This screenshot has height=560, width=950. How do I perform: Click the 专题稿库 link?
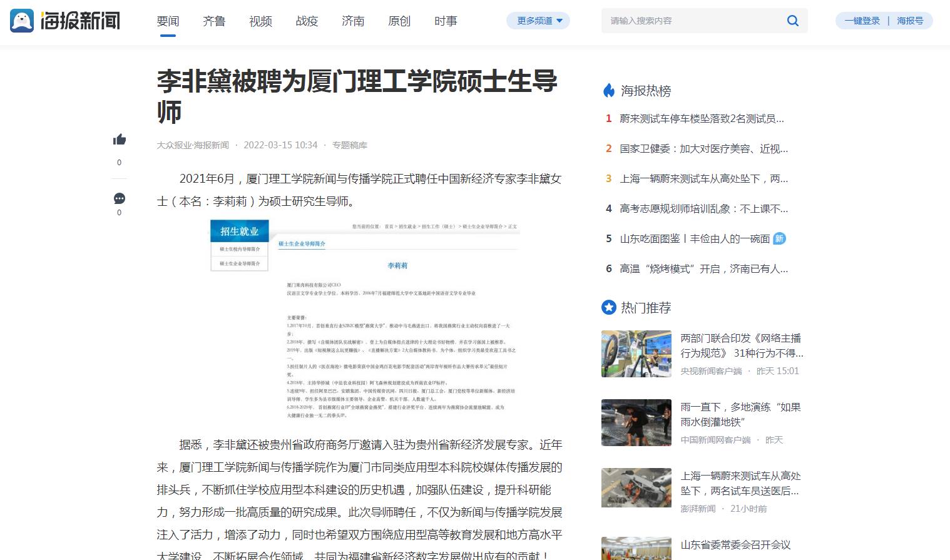click(x=350, y=145)
